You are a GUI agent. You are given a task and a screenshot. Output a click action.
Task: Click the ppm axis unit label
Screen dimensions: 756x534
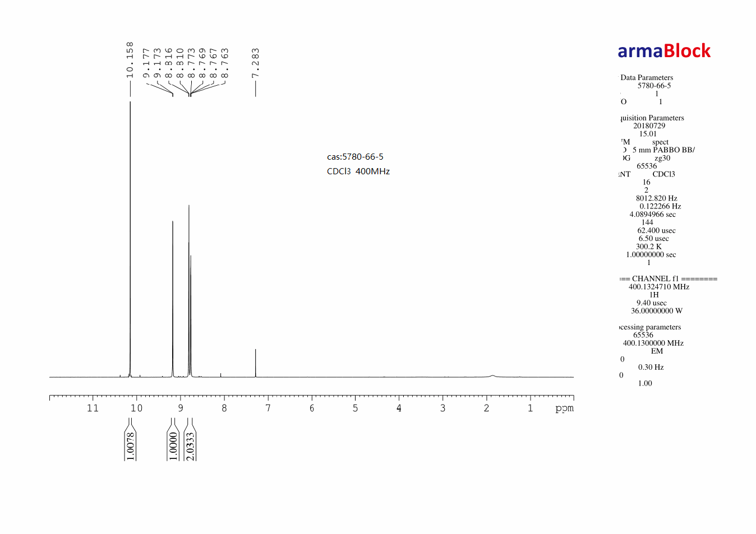click(x=565, y=408)
